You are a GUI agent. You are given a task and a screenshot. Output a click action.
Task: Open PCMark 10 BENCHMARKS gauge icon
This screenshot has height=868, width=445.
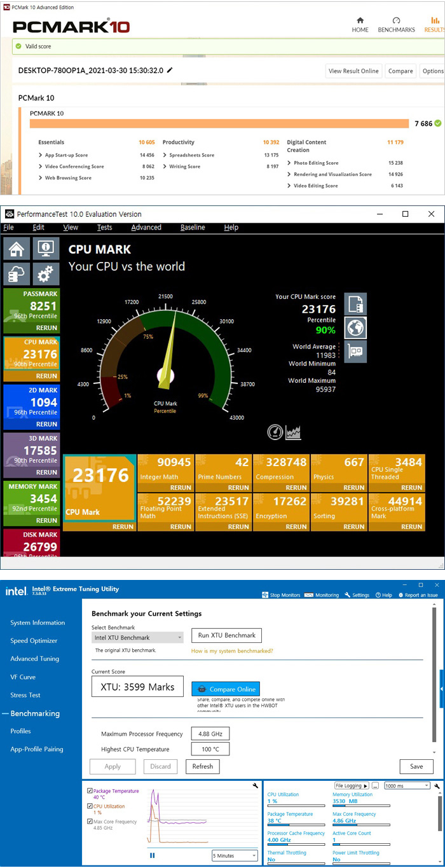(396, 21)
